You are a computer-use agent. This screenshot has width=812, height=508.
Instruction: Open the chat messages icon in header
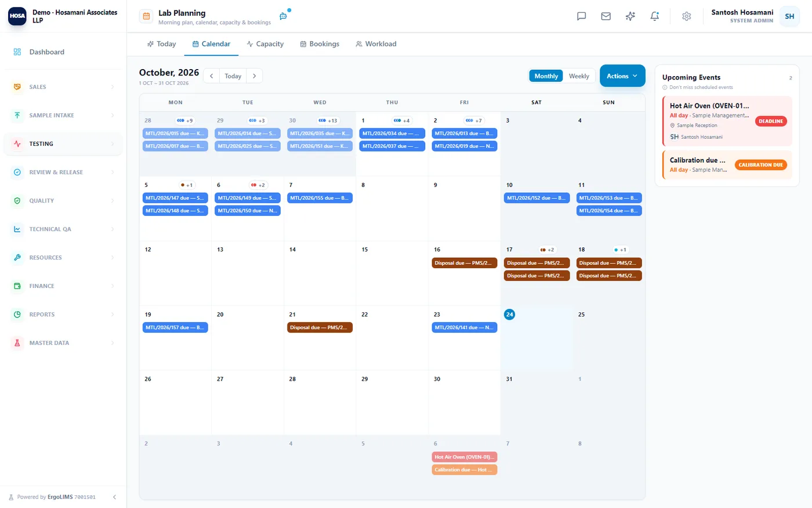coord(581,16)
